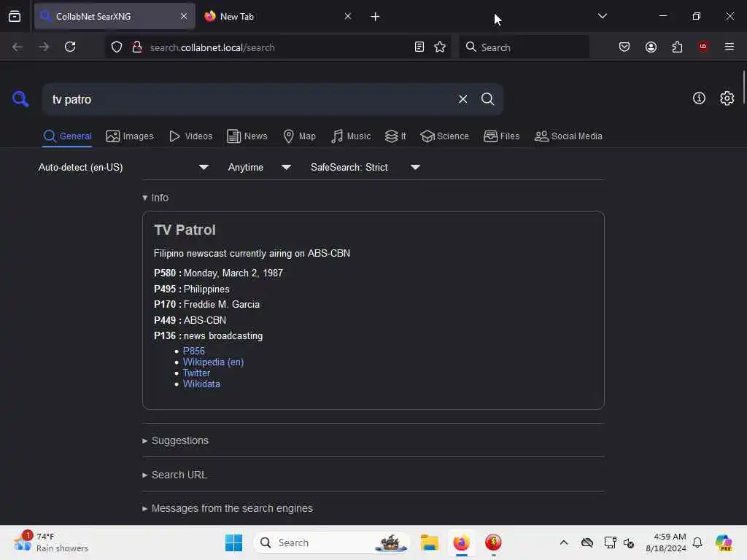This screenshot has height=560, width=747.
Task: Click the Firefox forward arrow
Action: click(43, 47)
